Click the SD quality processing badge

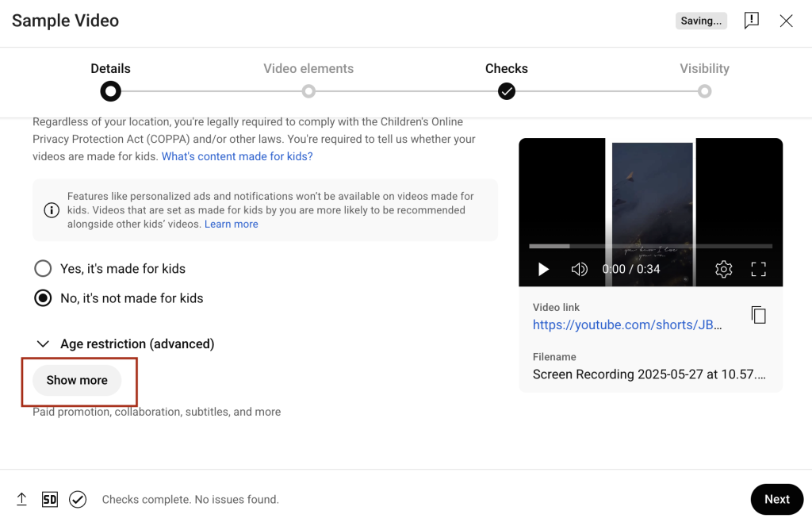(x=49, y=499)
